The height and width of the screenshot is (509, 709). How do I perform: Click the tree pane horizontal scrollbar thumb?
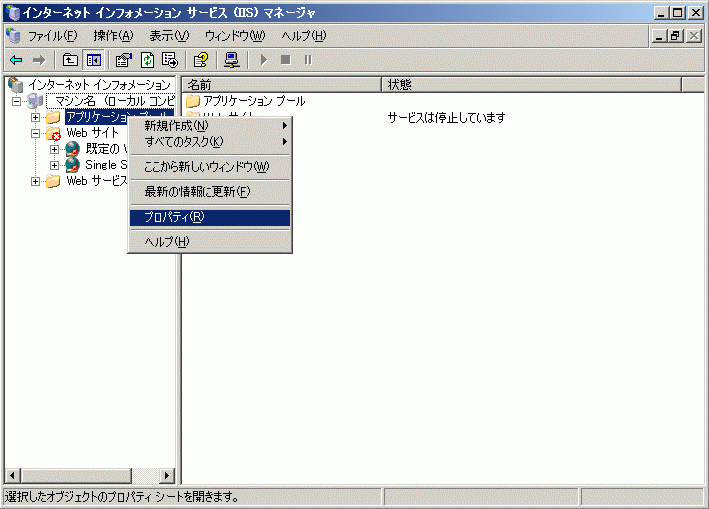(76, 475)
